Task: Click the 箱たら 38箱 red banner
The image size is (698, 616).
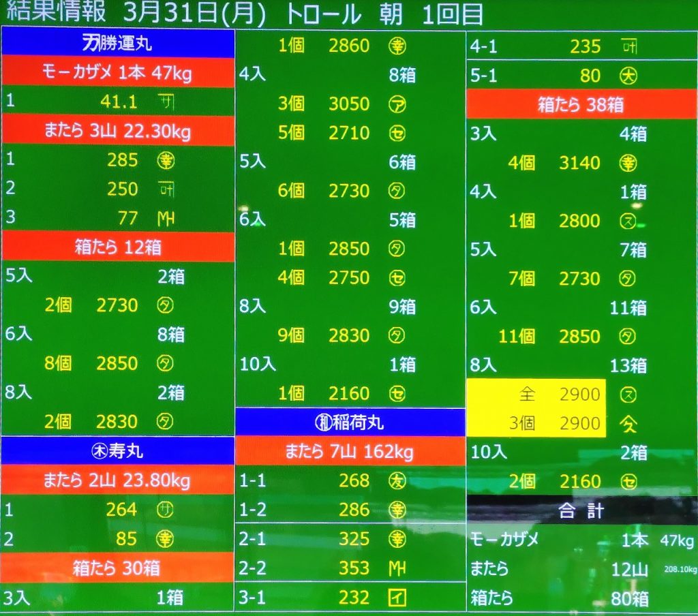Action: (581, 104)
